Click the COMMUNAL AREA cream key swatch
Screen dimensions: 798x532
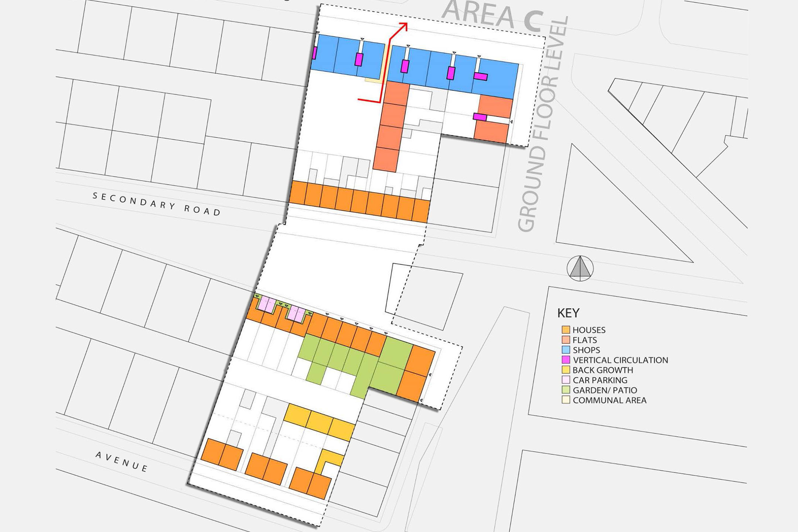566,400
